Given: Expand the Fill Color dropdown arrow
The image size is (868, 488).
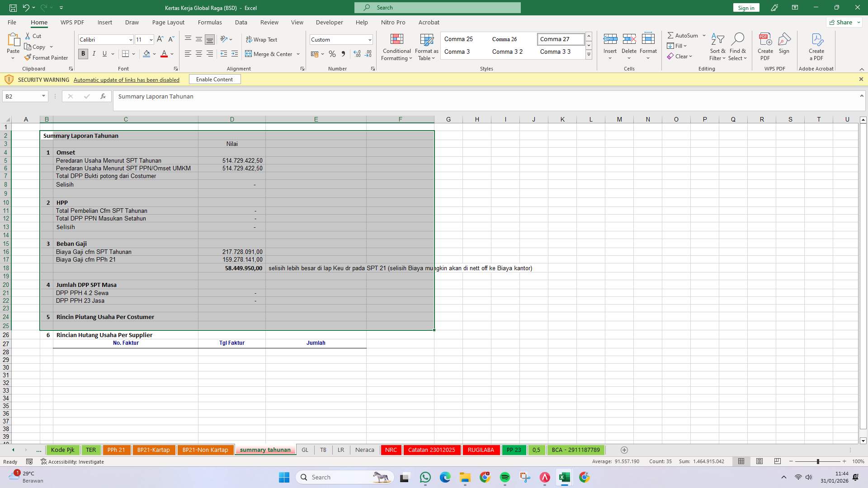Looking at the screenshot, I should 155,54.
